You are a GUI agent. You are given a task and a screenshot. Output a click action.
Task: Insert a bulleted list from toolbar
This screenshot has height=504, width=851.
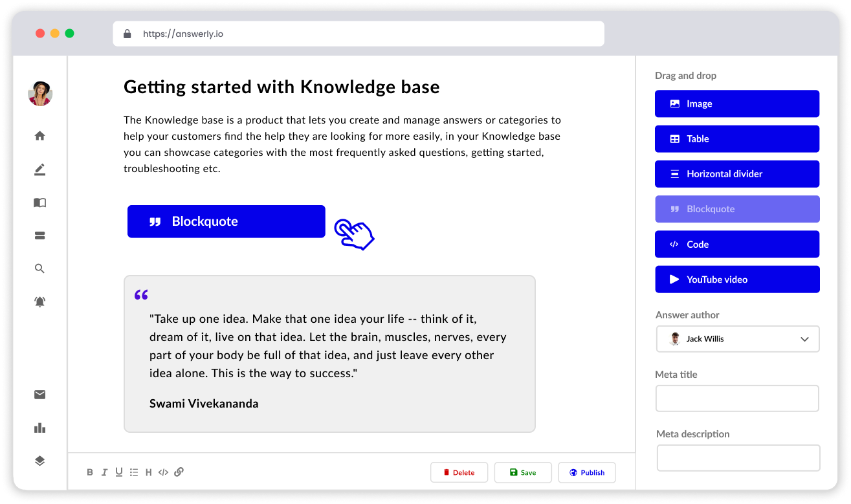pos(134,472)
